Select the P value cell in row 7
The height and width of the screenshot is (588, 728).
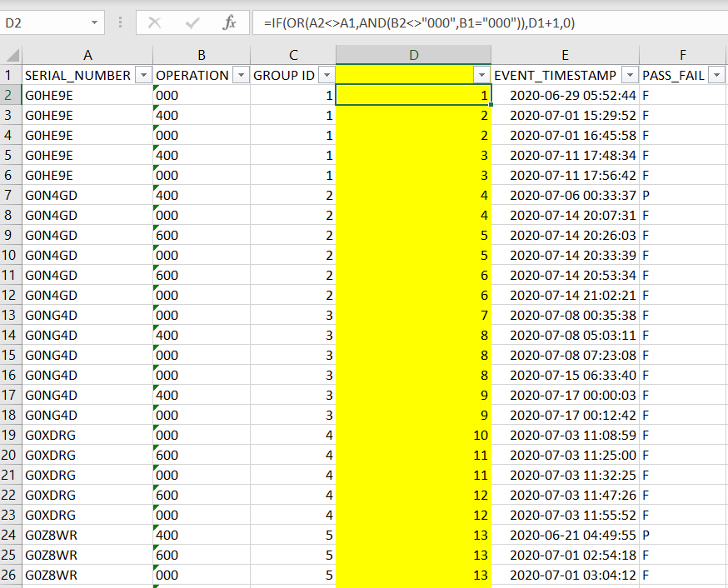683,195
